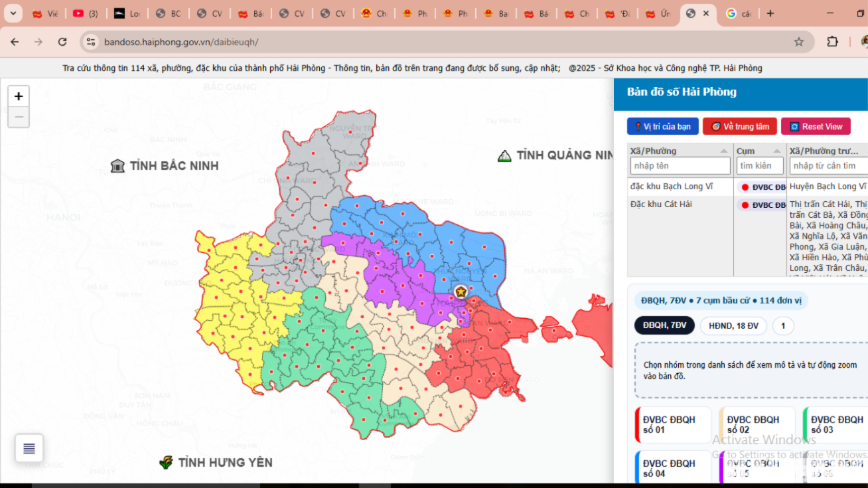Click the gold star marker on map
This screenshot has height=488, width=868.
point(461,291)
